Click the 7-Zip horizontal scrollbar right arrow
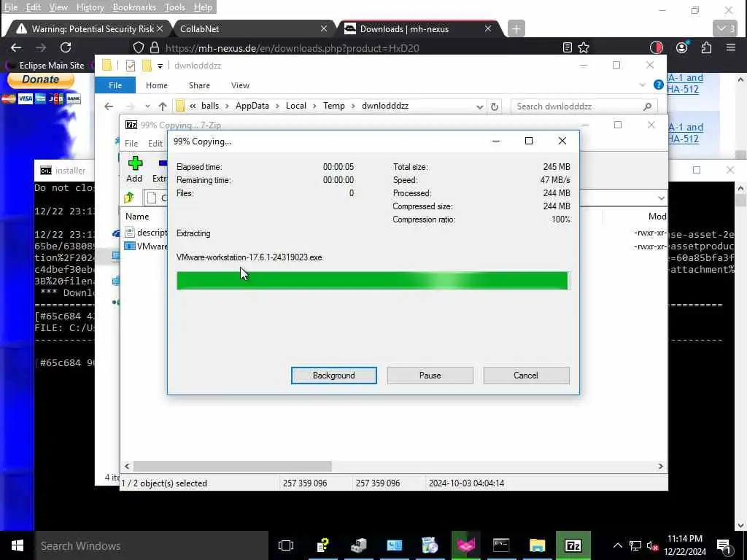747x560 pixels. (x=660, y=466)
